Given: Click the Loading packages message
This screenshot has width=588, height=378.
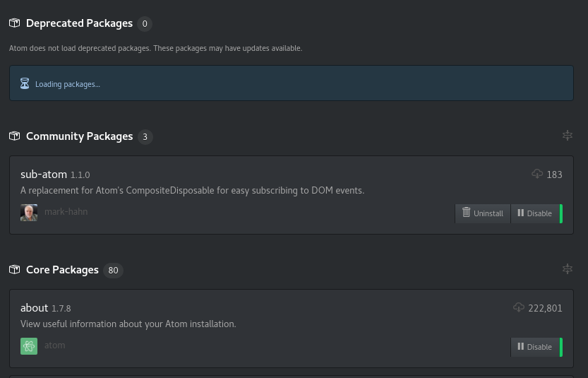Looking at the screenshot, I should tap(68, 85).
